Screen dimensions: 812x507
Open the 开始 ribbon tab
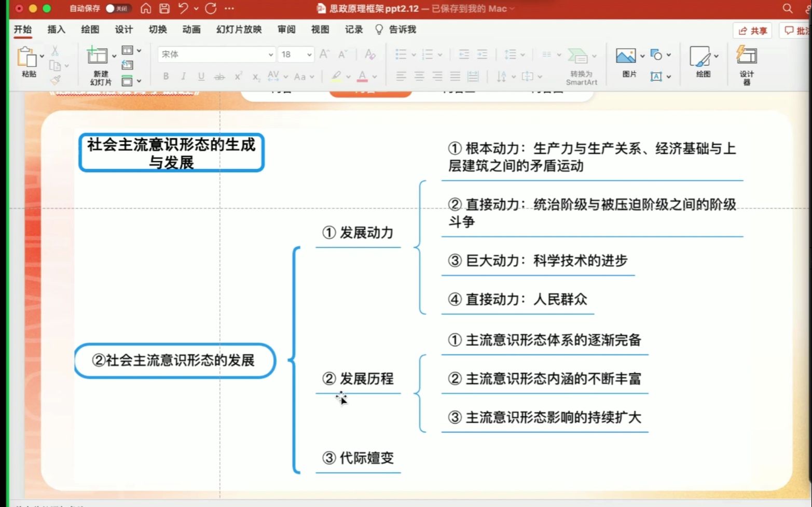[22, 30]
